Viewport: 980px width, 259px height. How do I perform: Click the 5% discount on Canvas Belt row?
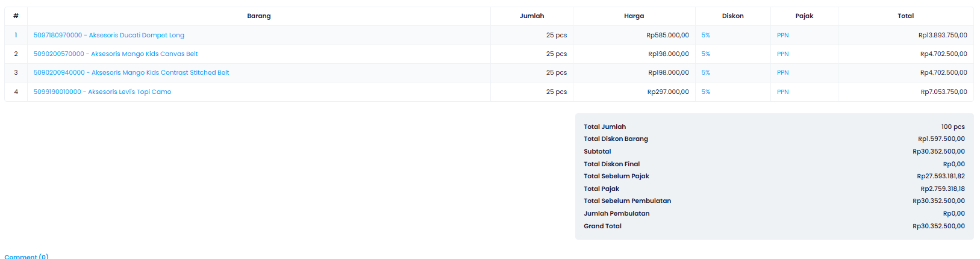point(705,54)
